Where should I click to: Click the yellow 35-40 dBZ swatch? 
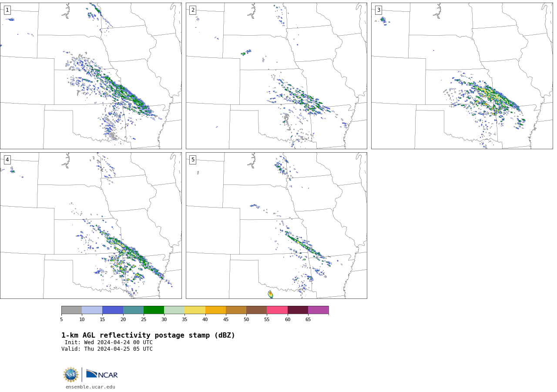pos(195,310)
